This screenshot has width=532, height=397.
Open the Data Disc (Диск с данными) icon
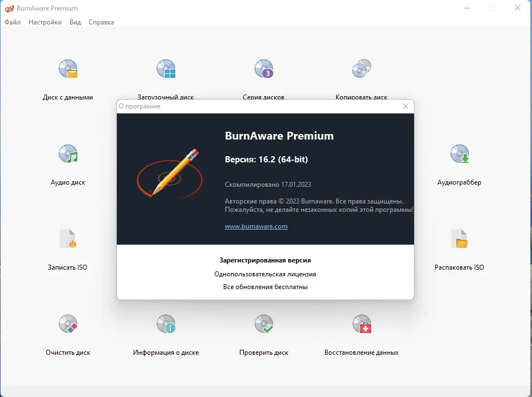pyautogui.click(x=68, y=69)
